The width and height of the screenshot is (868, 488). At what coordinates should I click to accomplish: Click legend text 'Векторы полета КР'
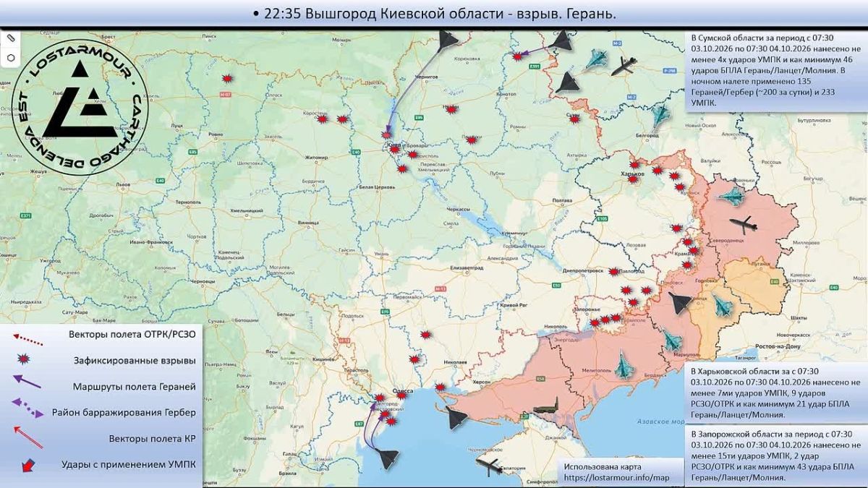tap(152, 438)
